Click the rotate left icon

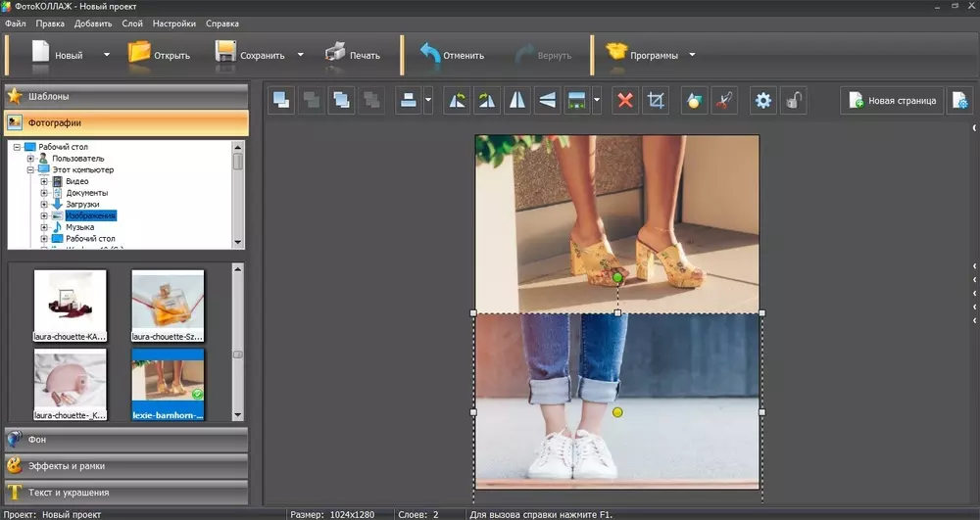coord(457,101)
